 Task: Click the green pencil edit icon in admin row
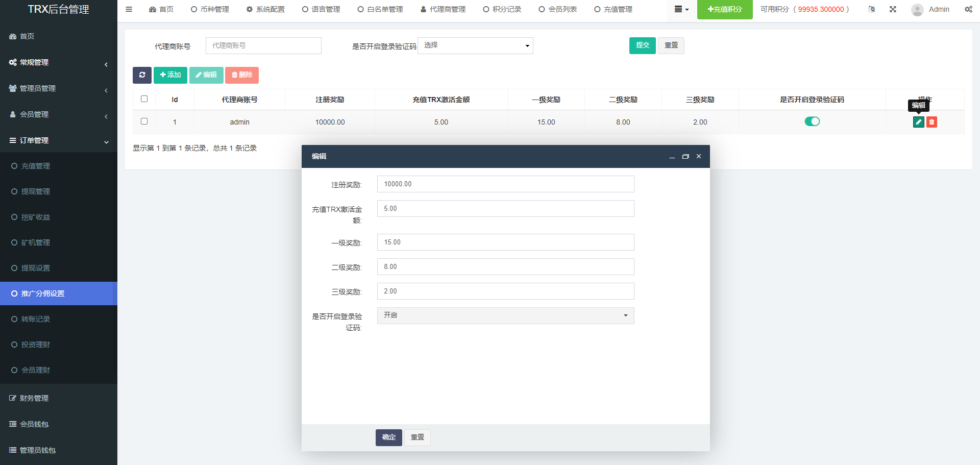918,122
